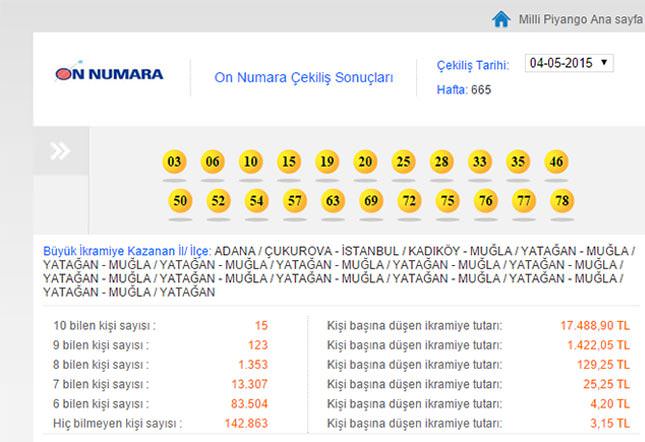Click Büyük İkramiye Kazanan İl/İlçe label

tap(127, 251)
